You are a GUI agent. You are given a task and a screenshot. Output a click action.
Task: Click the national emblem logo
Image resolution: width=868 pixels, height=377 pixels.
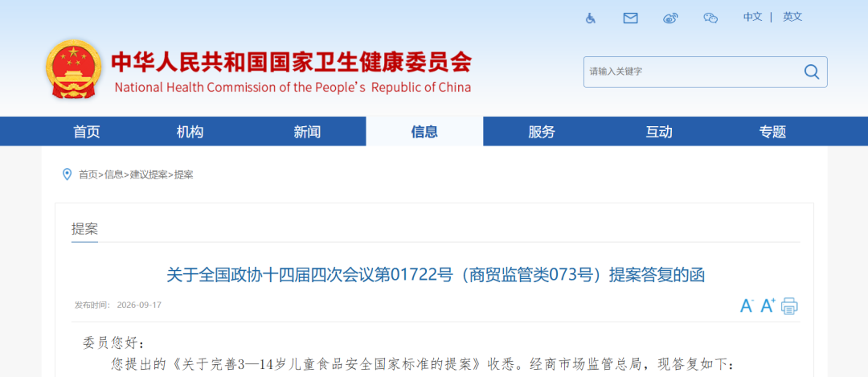pyautogui.click(x=74, y=69)
